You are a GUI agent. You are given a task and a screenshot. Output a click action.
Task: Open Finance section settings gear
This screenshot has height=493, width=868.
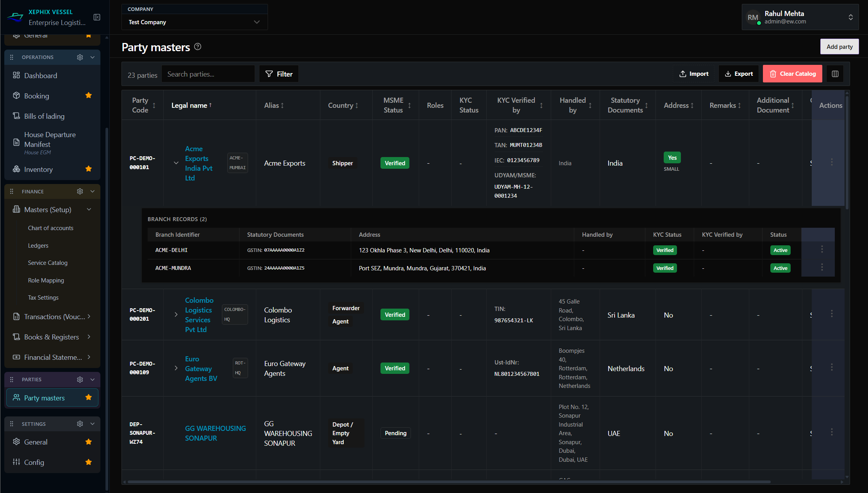point(80,191)
